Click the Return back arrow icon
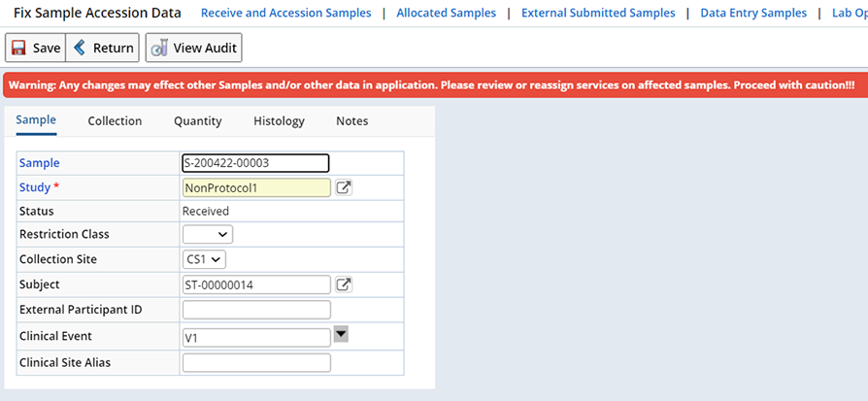The width and height of the screenshot is (868, 401). [80, 47]
